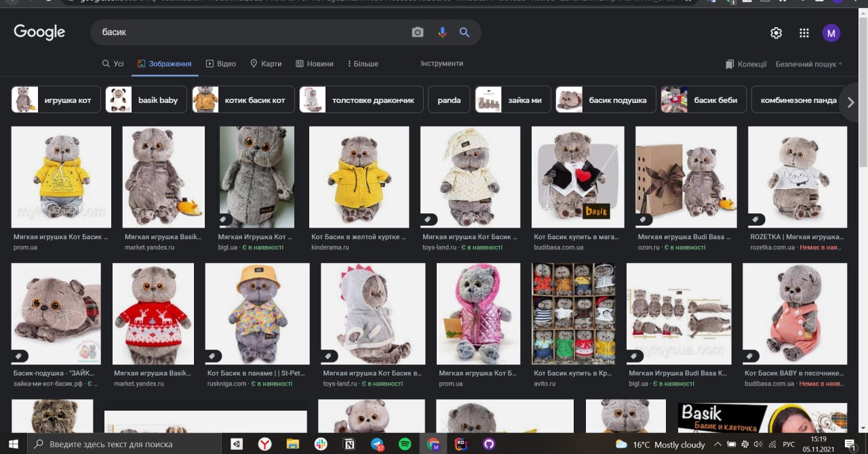Open File Explorer from taskbar

coord(293,445)
